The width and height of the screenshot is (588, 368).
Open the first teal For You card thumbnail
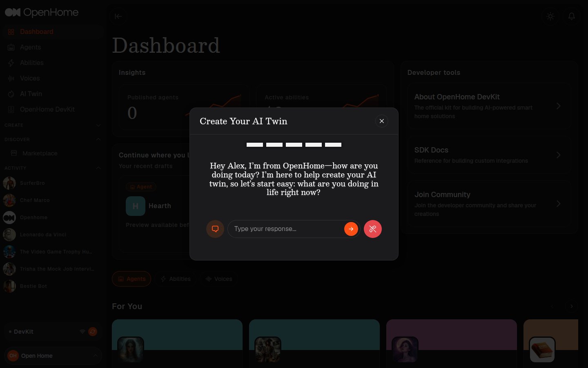point(131,350)
